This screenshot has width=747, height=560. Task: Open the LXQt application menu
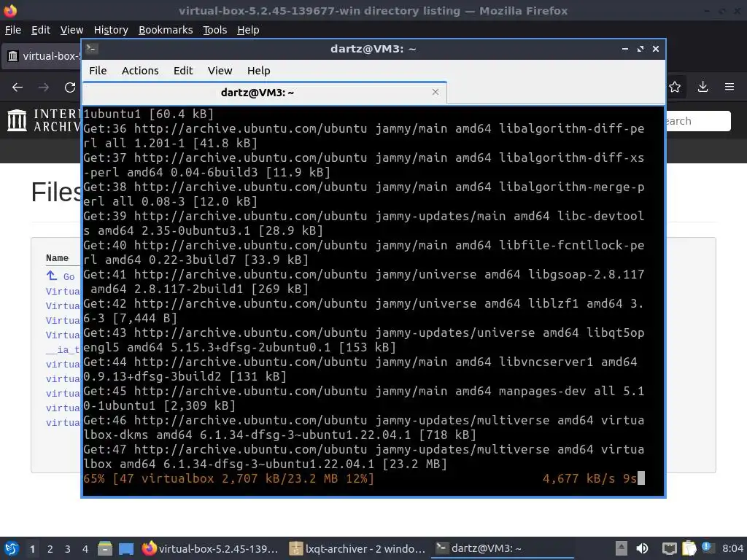coord(12,548)
